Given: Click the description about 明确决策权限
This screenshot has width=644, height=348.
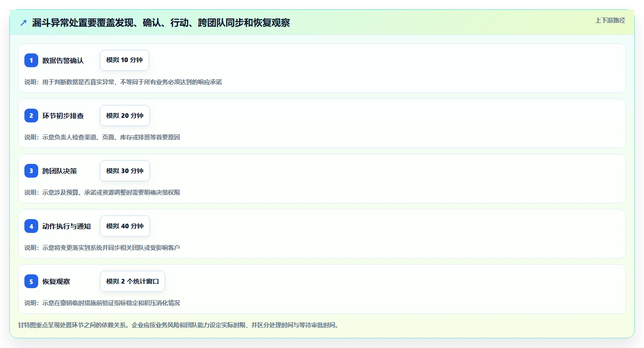Looking at the screenshot, I should pyautogui.click(x=102, y=192).
